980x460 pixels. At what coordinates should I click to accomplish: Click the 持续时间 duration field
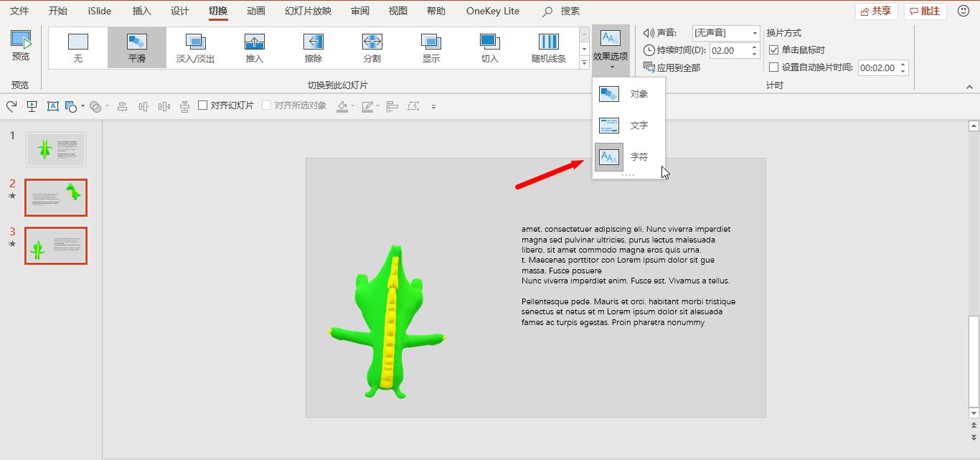729,50
